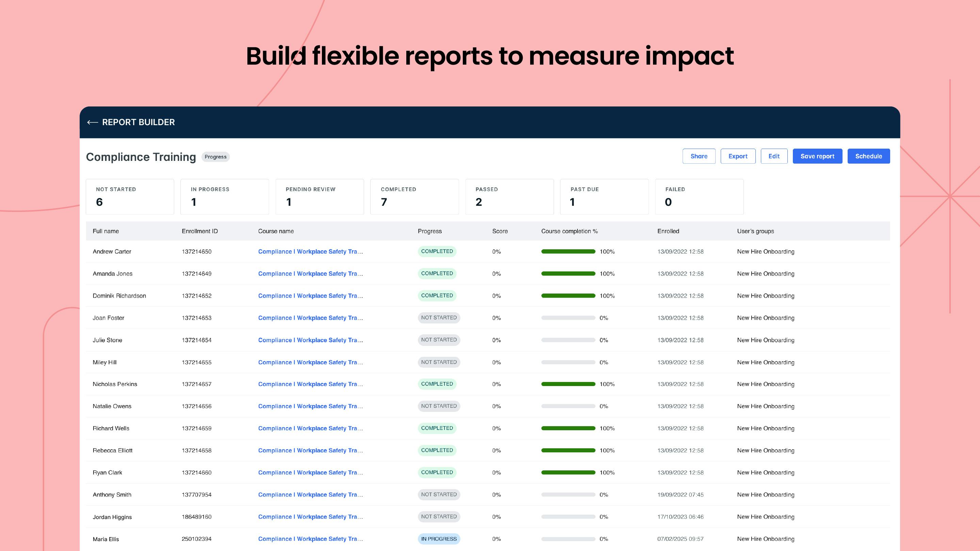The image size is (980, 551).
Task: Select the Jordan Higgins name cell
Action: [x=112, y=517]
